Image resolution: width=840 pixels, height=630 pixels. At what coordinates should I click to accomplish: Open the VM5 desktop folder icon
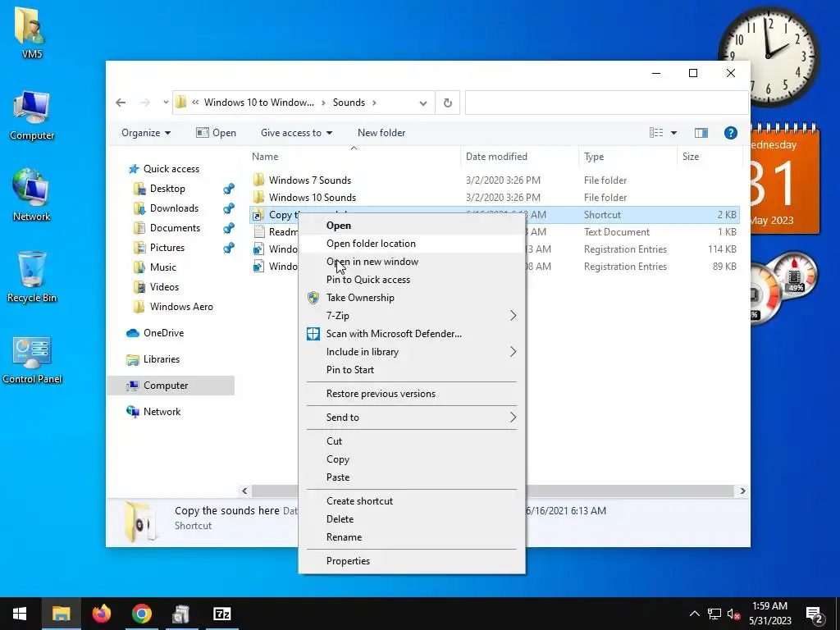pyautogui.click(x=32, y=32)
